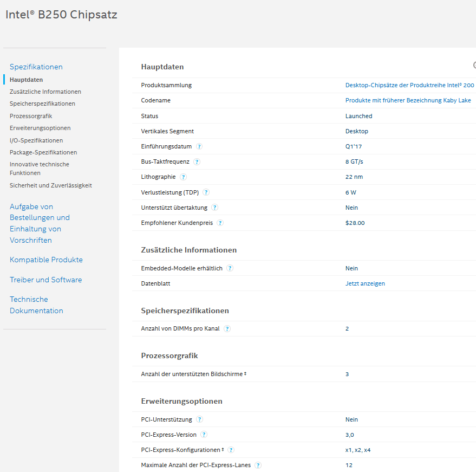Open help icon next to Unterstützt Übertaktung
Image resolution: width=476 pixels, height=472 pixels.
tap(214, 208)
